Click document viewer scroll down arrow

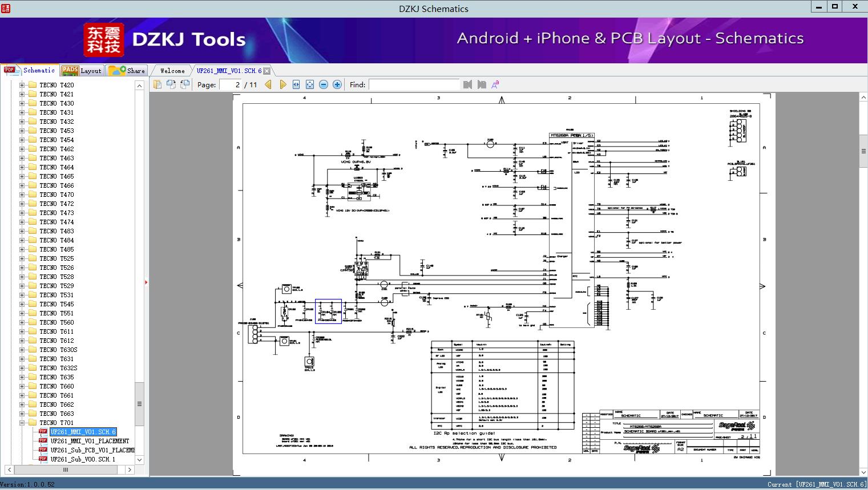[x=863, y=472]
